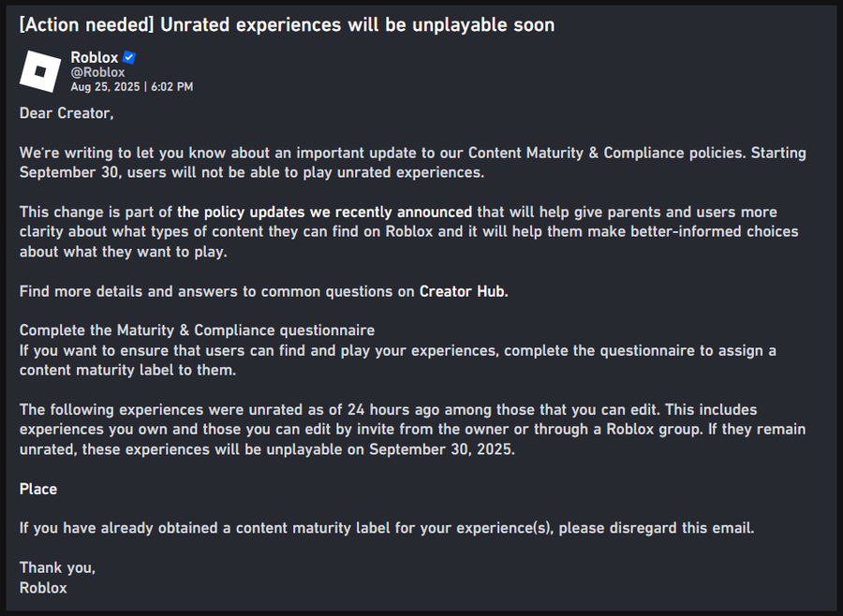Click the 'September 30, 2025' deadline text
The height and width of the screenshot is (616, 843).
[441, 448]
